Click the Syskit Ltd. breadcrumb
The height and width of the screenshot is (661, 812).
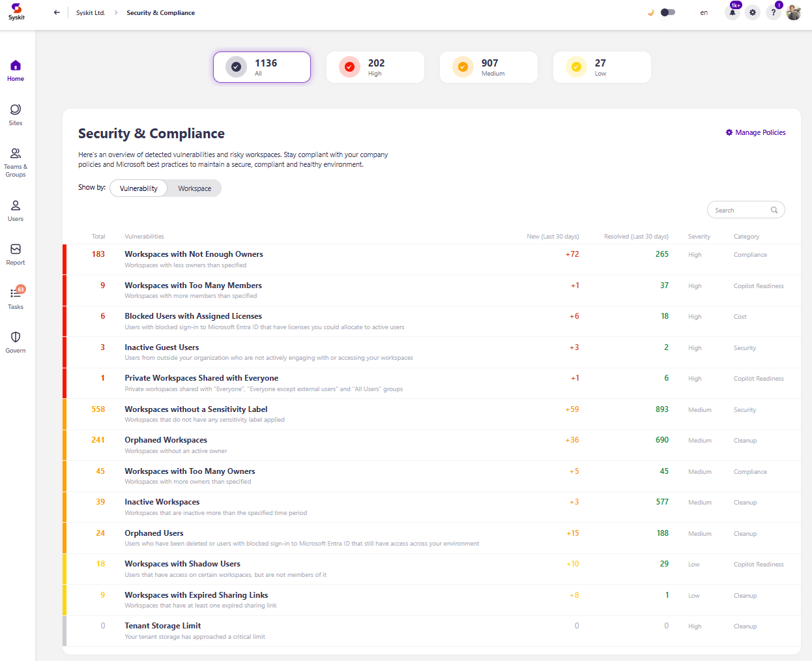(x=91, y=12)
